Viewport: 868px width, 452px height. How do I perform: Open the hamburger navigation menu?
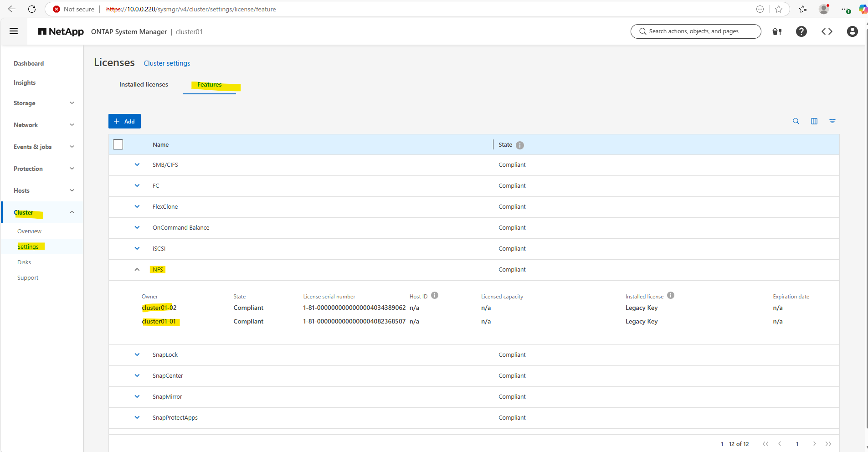tap(14, 31)
